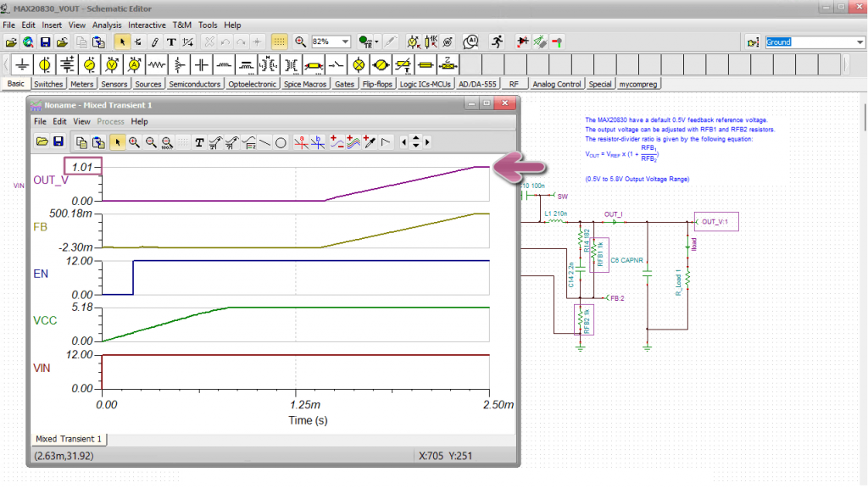Expand the Ground component dropdown
The height and width of the screenshot is (488, 868).
[859, 42]
